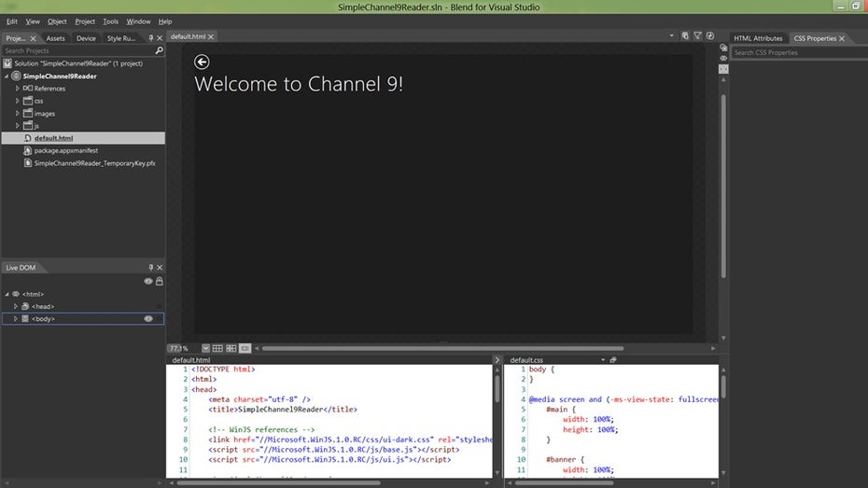Toggle visibility of the body element
Screen dimensions: 868x488
pyautogui.click(x=147, y=318)
